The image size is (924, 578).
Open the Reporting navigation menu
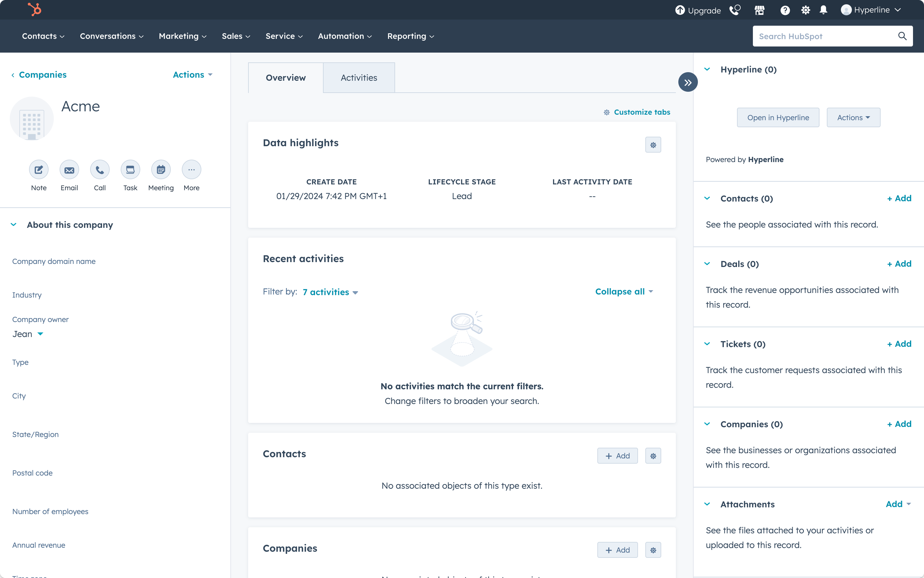point(410,36)
